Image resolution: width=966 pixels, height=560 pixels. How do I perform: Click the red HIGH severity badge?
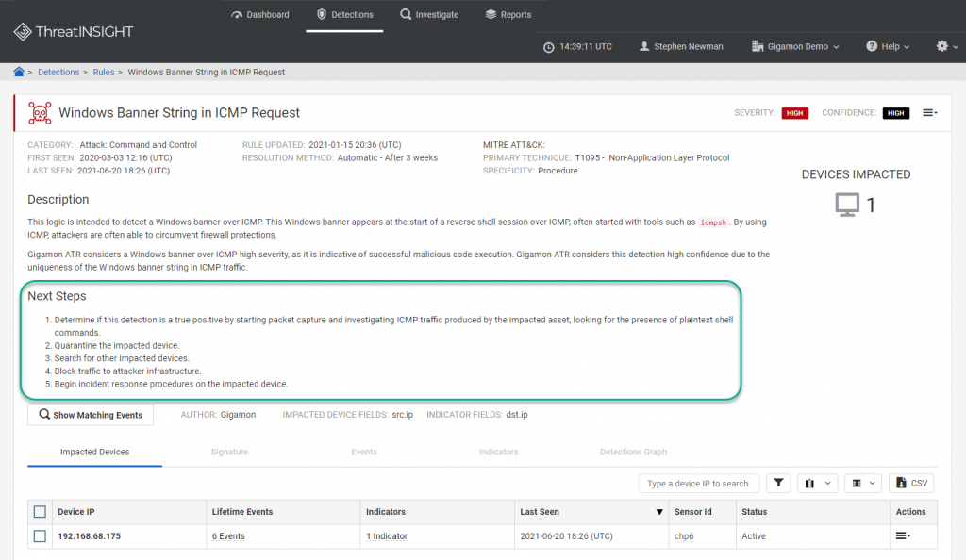point(794,113)
